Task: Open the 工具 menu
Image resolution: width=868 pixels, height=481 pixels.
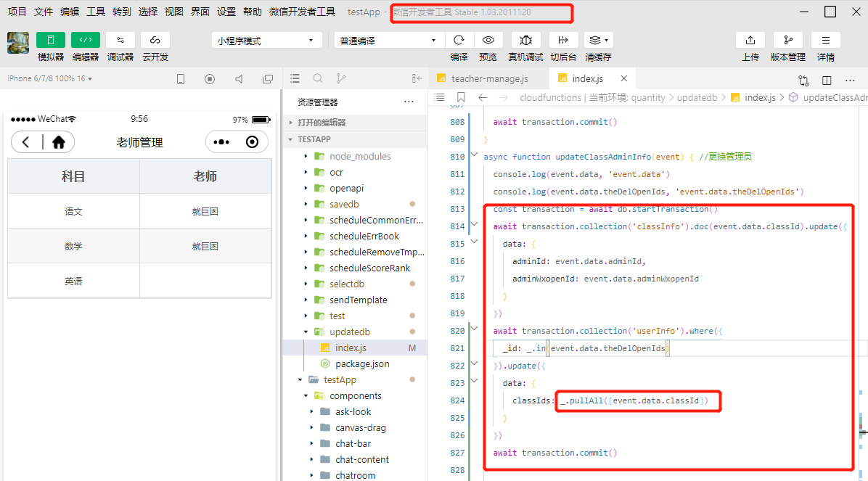Action: (x=95, y=12)
